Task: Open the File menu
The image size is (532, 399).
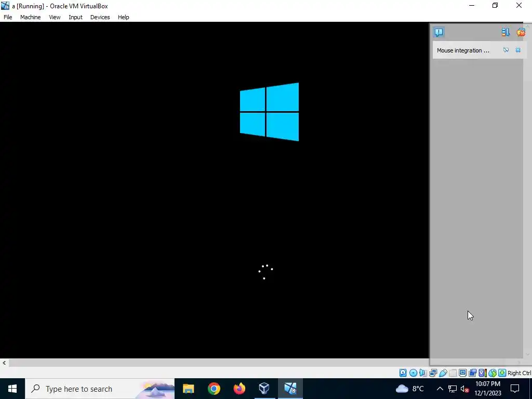Action: [x=8, y=17]
